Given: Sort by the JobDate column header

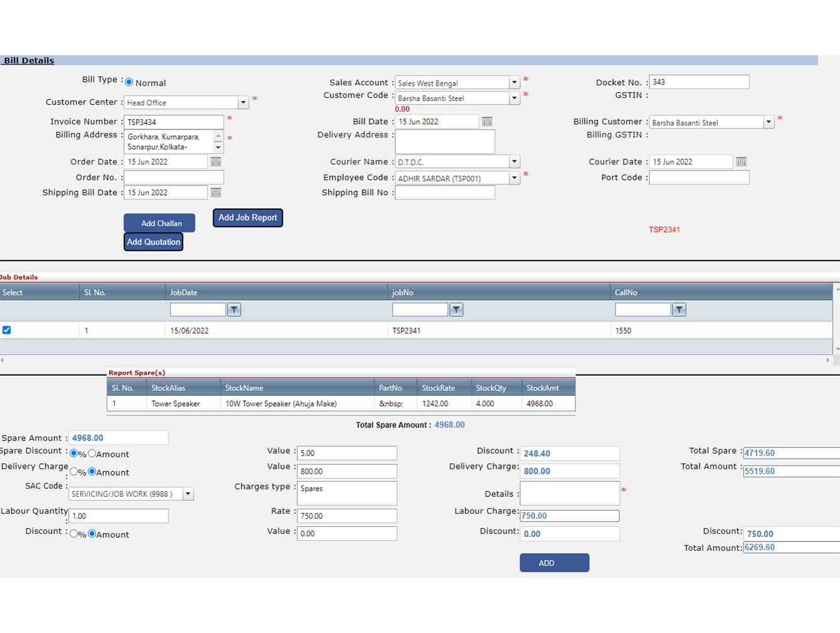Looking at the screenshot, I should (x=276, y=292).
